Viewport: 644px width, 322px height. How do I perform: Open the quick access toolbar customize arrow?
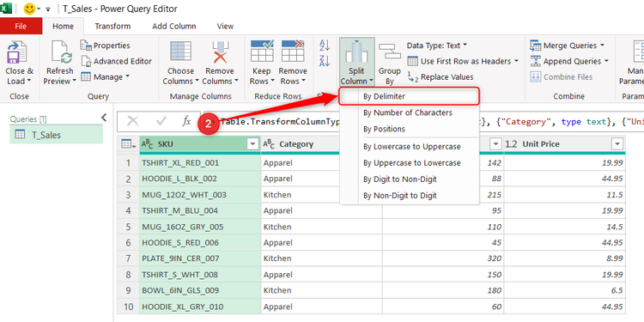click(x=48, y=9)
